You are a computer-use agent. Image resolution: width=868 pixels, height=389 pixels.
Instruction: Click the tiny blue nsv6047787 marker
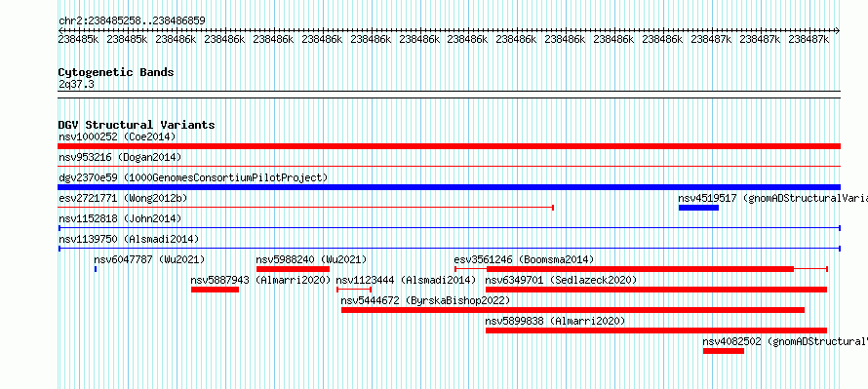(x=96, y=269)
